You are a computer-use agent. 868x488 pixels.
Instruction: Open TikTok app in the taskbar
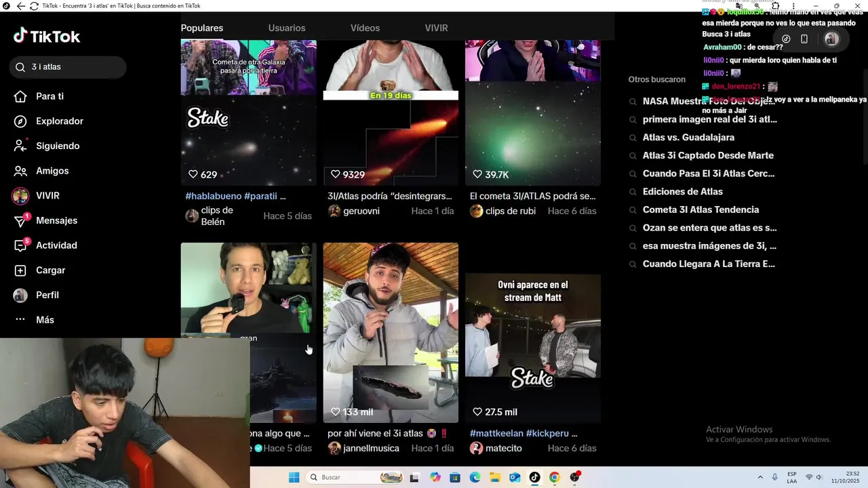pos(534,477)
